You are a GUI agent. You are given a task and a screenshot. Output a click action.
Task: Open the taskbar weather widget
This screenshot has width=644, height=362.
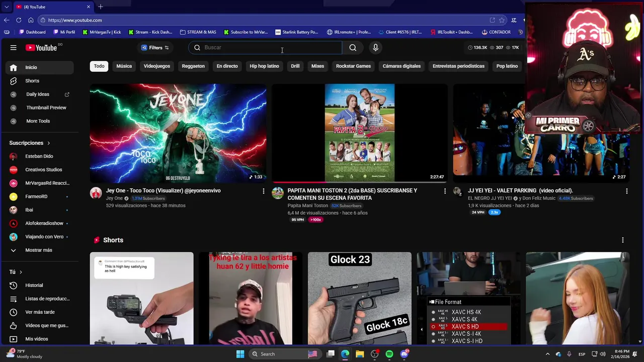point(24,354)
